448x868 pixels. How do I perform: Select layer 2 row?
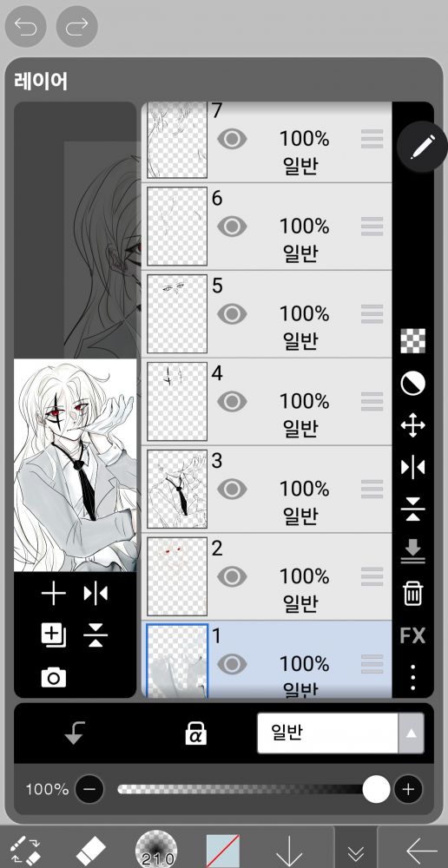[x=267, y=576]
